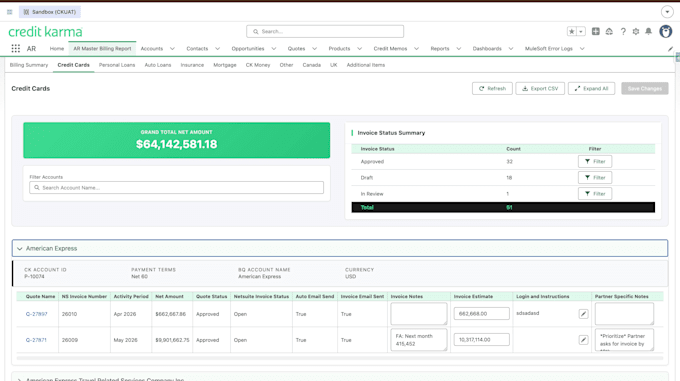Click the global Search field

click(325, 31)
